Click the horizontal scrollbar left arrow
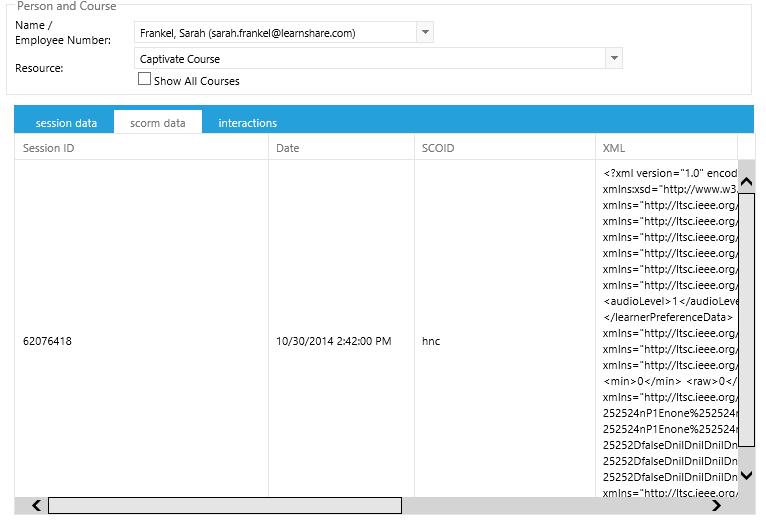 36,506
